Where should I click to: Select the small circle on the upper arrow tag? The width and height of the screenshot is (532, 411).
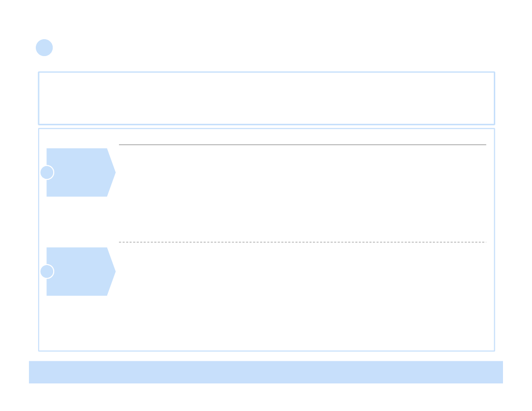click(47, 172)
